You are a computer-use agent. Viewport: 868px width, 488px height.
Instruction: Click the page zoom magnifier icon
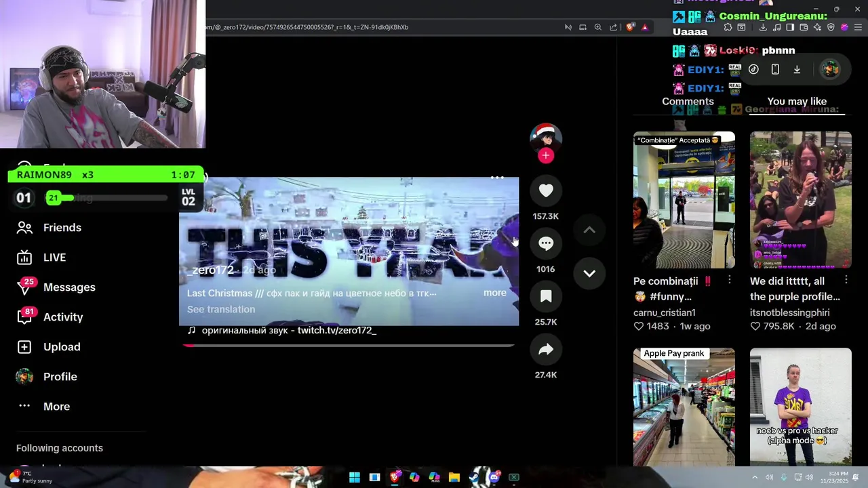(x=598, y=27)
